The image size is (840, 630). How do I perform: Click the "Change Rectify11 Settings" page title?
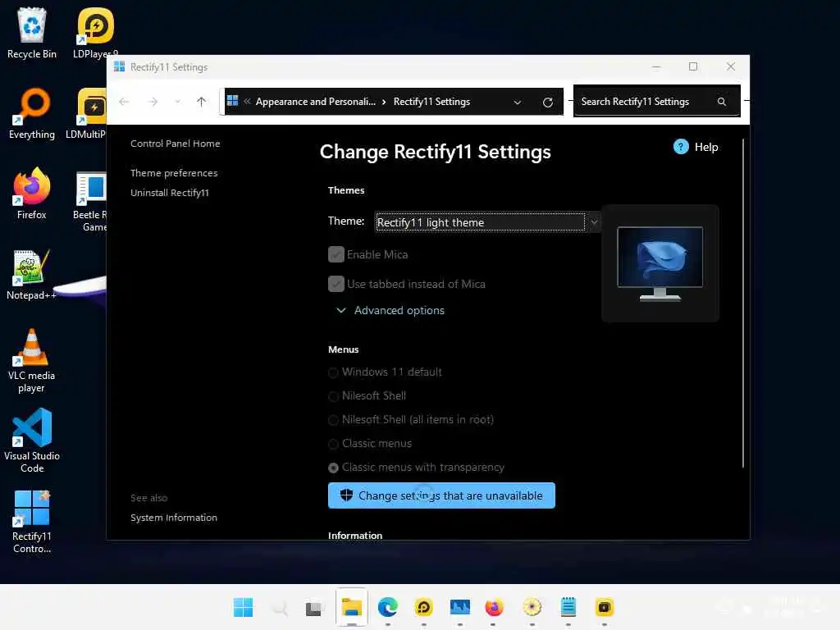[435, 152]
